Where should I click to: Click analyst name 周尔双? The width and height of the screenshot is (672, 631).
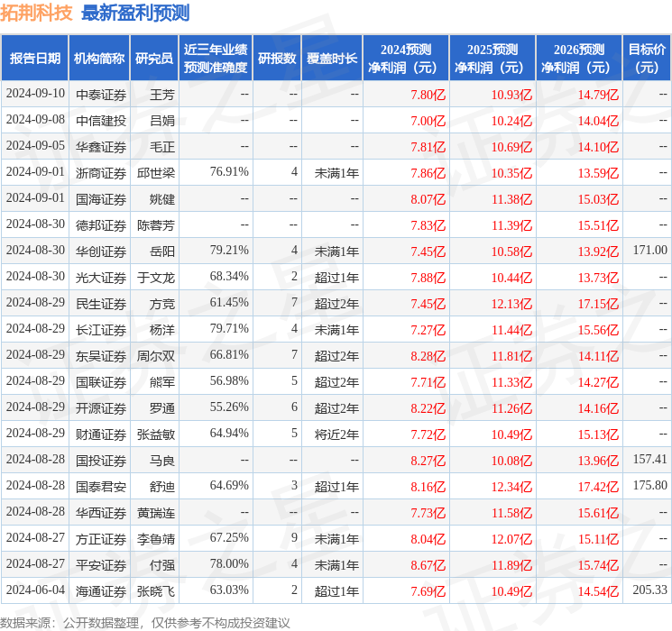pyautogui.click(x=156, y=356)
